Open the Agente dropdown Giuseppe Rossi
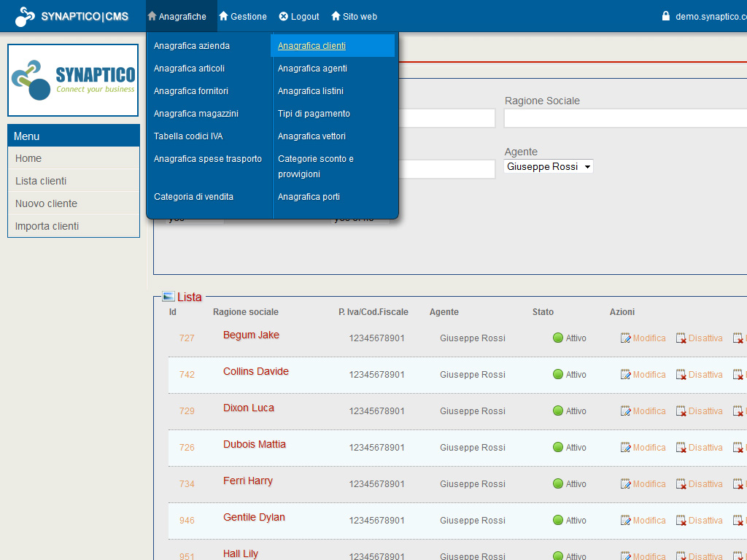Screen dimensions: 747x560 point(549,167)
